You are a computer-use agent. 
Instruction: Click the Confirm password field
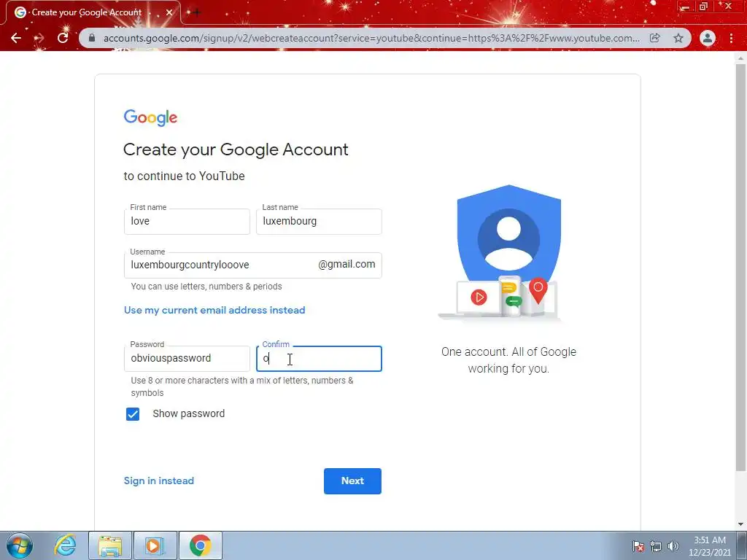[x=319, y=359]
